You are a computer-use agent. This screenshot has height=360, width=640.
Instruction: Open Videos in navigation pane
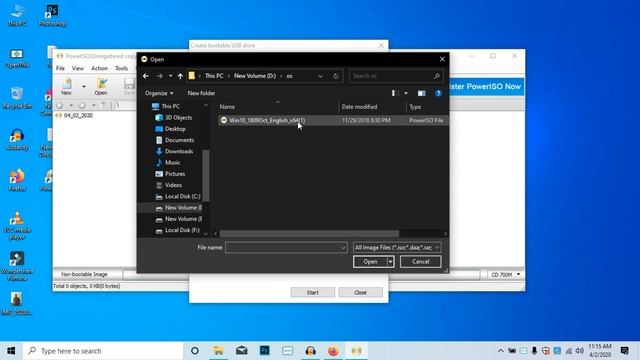pyautogui.click(x=173, y=185)
